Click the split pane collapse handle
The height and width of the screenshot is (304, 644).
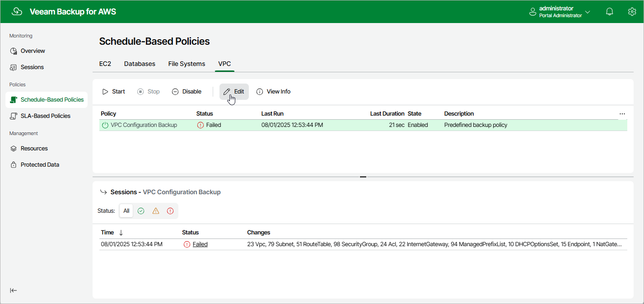pos(363,177)
